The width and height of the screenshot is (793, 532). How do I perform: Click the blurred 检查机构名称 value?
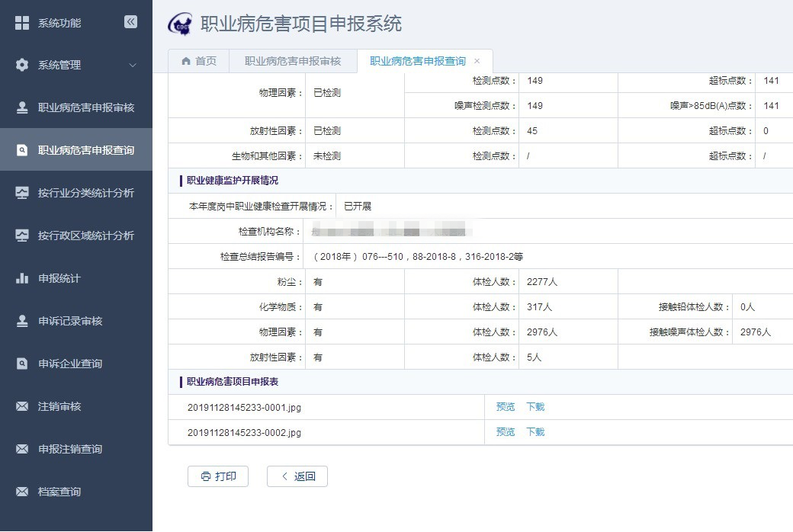click(x=391, y=231)
